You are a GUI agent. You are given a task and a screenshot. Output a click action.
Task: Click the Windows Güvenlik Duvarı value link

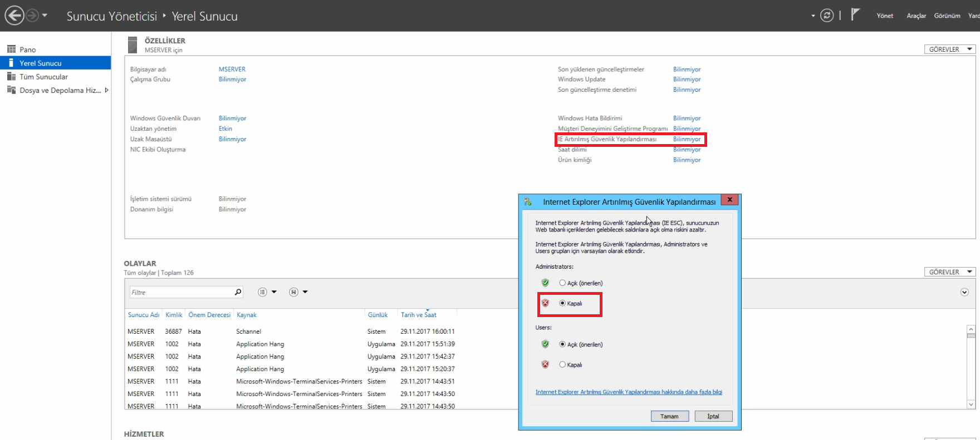232,118
